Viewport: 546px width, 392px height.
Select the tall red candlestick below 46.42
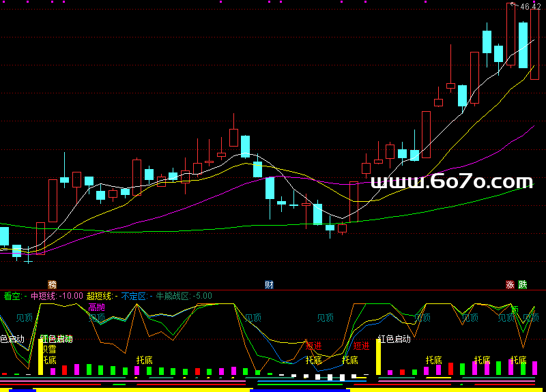pyautogui.click(x=511, y=34)
